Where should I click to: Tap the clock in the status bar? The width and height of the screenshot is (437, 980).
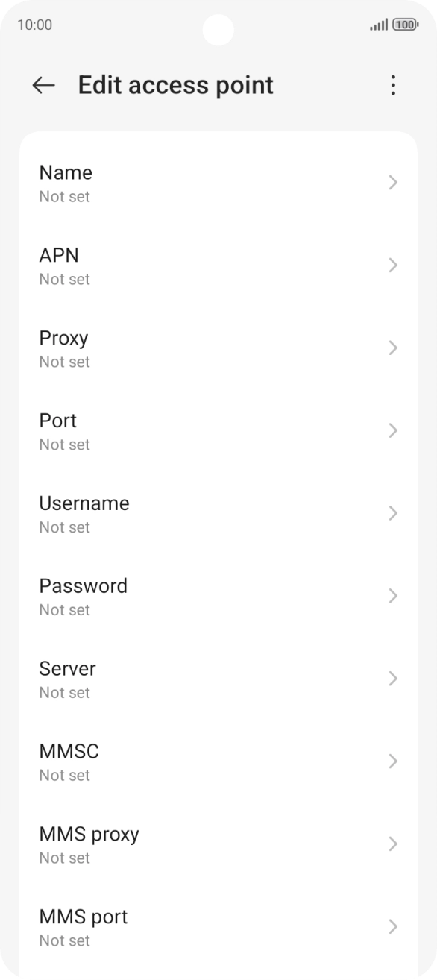point(35,25)
